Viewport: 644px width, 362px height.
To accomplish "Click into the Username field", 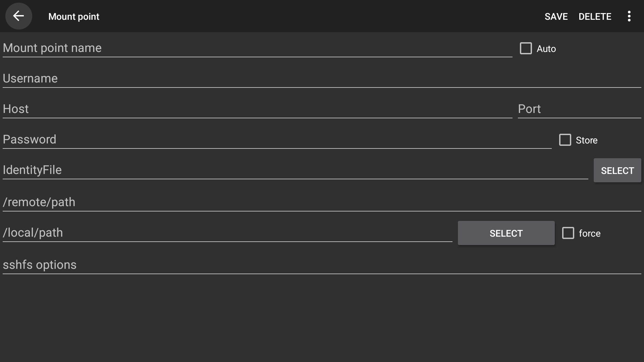I will click(x=321, y=78).
